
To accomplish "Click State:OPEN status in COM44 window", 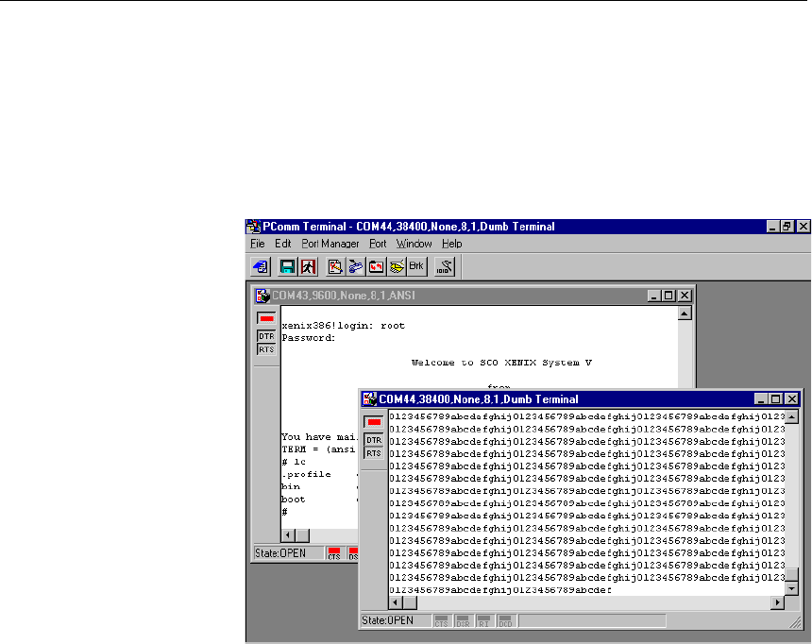I will (x=395, y=620).
